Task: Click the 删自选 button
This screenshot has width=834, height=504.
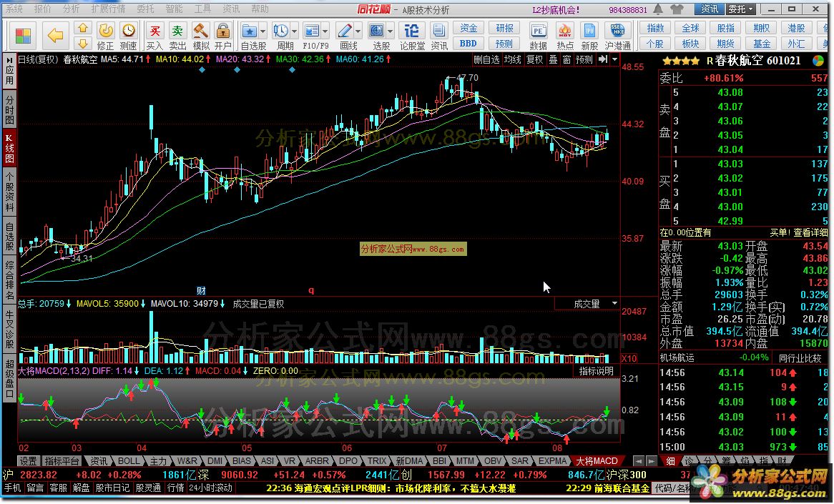Action: [x=486, y=59]
